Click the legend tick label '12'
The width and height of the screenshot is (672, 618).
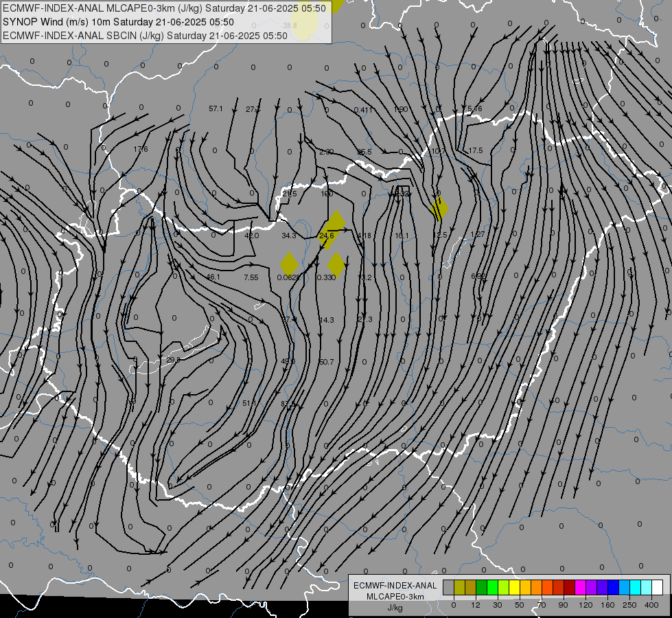(476, 605)
